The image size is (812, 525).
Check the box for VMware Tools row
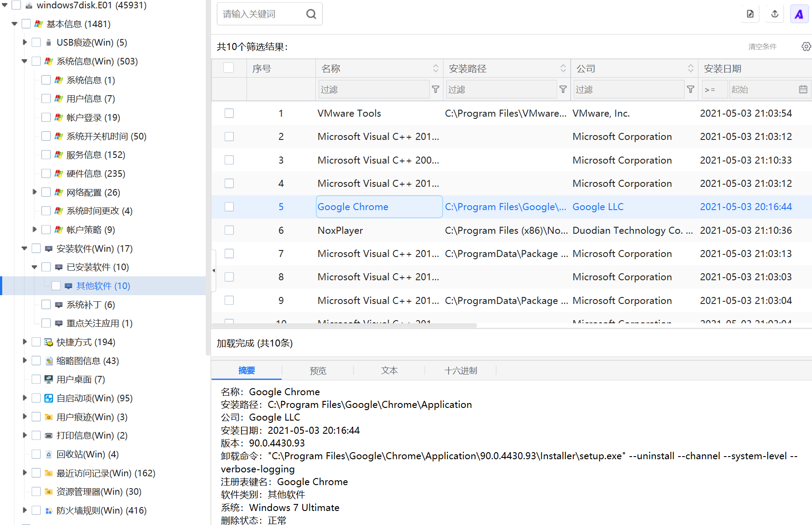(x=229, y=113)
